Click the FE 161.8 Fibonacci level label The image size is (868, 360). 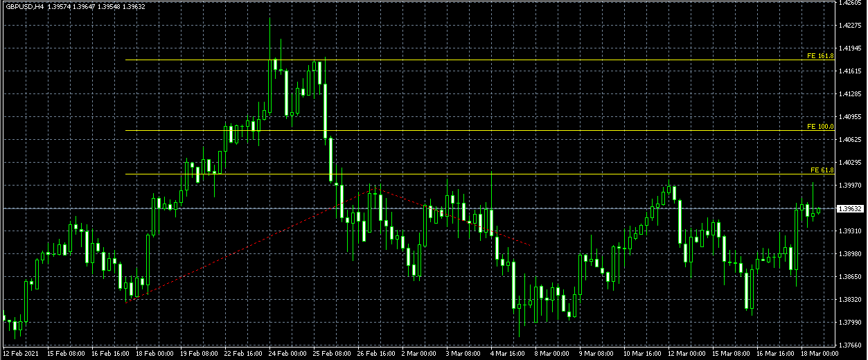820,55
